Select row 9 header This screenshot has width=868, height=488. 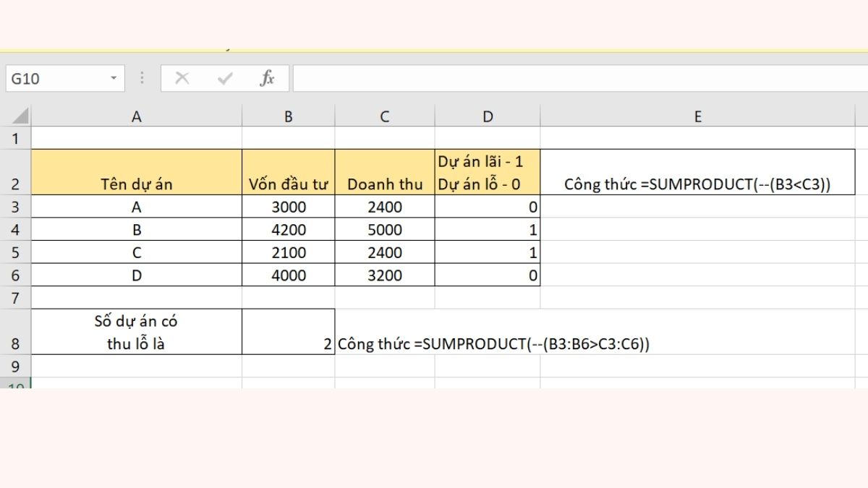16,366
